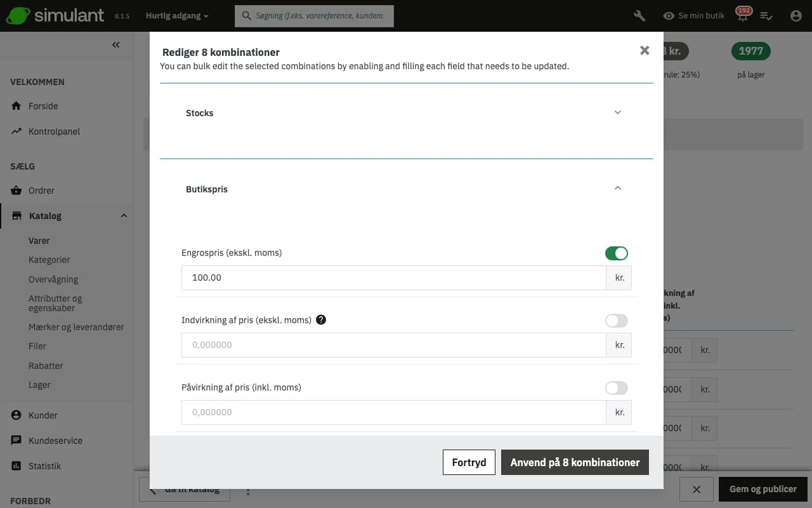812x508 pixels.
Task: Disable the Engrospris (ekskl. moms) toggle
Action: pyautogui.click(x=616, y=253)
